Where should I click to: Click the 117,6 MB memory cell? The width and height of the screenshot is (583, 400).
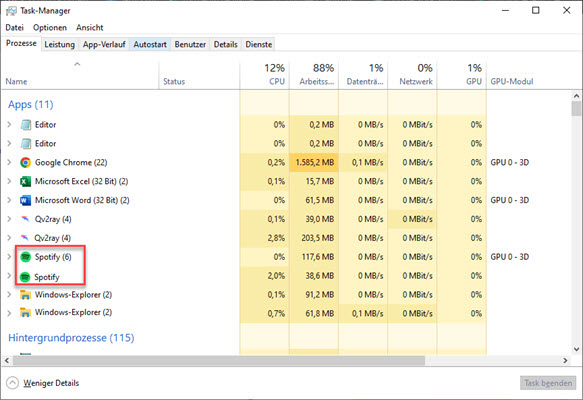click(x=314, y=257)
